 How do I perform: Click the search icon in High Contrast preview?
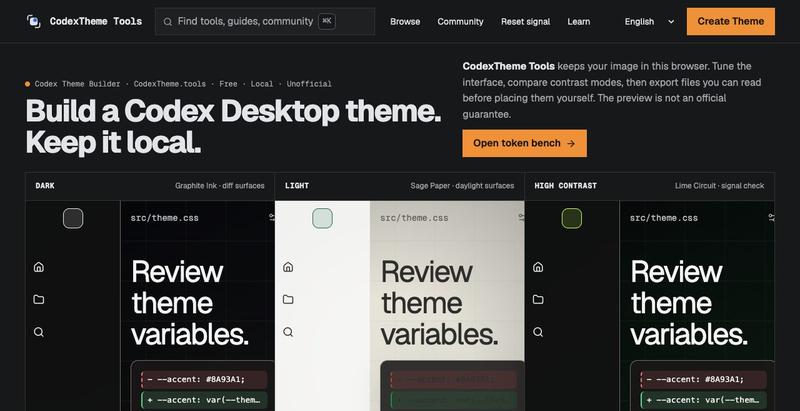click(538, 332)
